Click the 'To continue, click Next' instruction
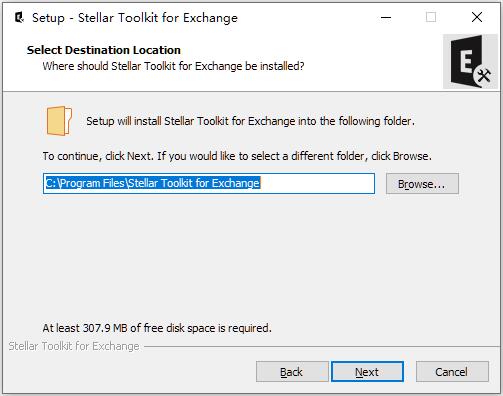This screenshot has width=503, height=396. tap(237, 156)
